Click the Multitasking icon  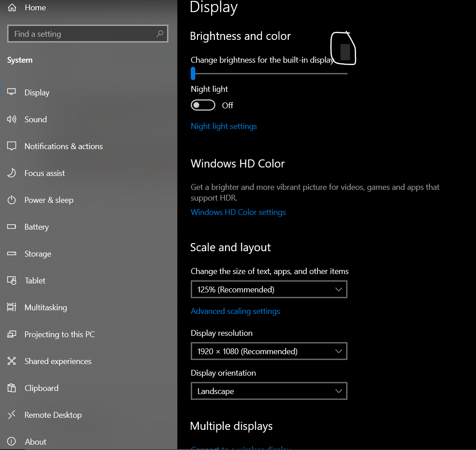12,307
